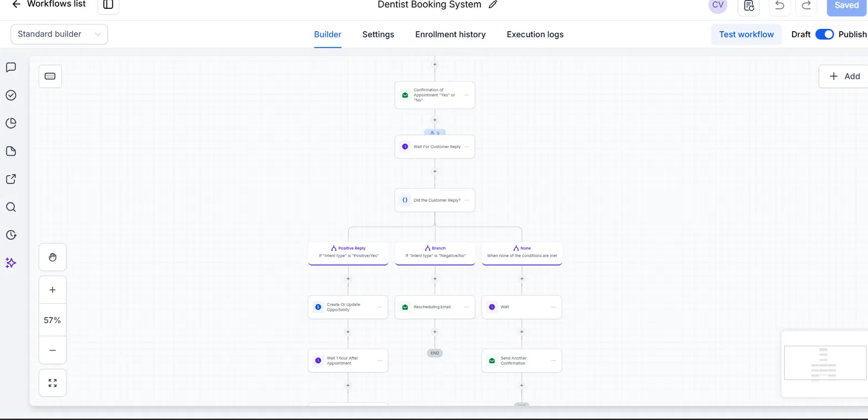The width and height of the screenshot is (868, 420).
Task: Open options menu on Send Another Confirmation
Action: [x=554, y=360]
